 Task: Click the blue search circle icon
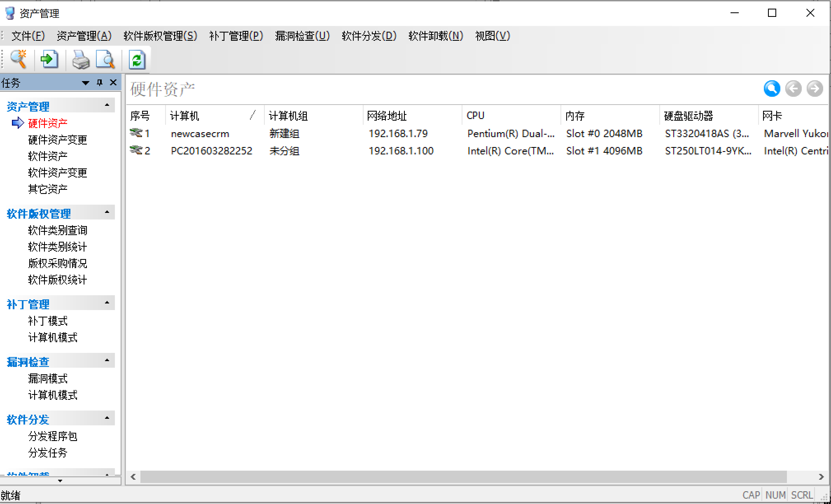click(772, 89)
